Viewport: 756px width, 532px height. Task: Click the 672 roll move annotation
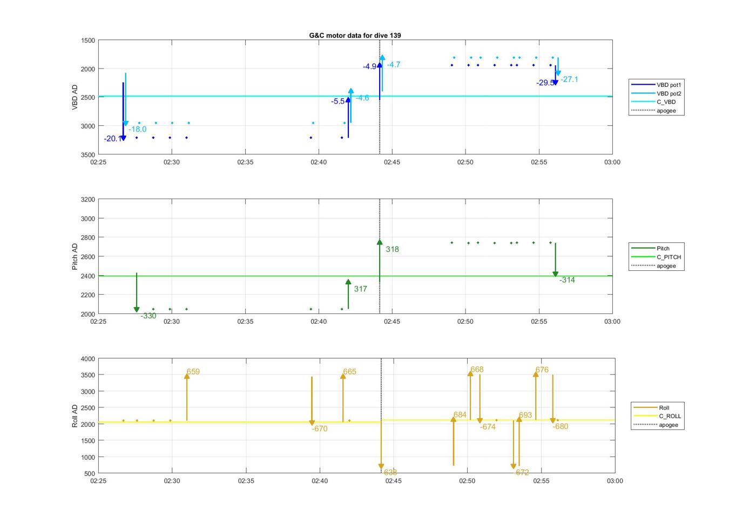[522, 472]
